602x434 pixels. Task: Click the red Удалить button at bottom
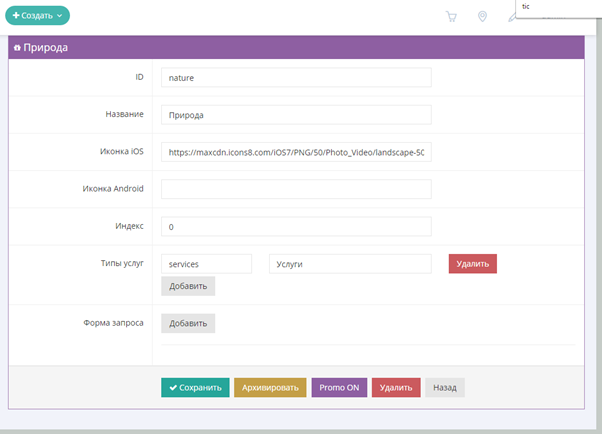pos(396,387)
